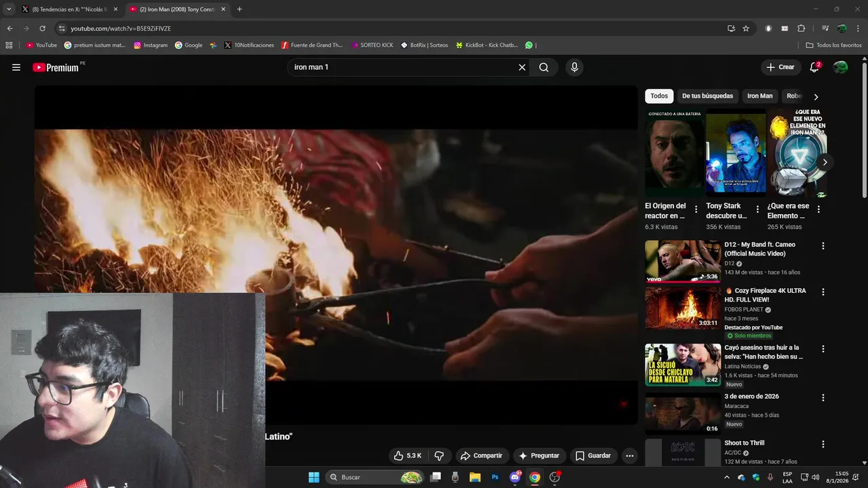Start voice search with the microphone
Viewport: 868px width, 488px height.
(x=574, y=67)
